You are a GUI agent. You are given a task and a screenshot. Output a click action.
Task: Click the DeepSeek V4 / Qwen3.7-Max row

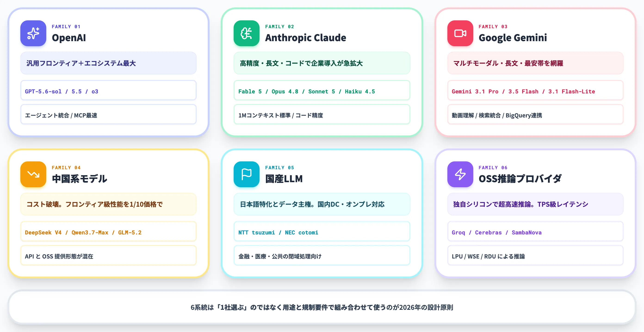(108, 232)
